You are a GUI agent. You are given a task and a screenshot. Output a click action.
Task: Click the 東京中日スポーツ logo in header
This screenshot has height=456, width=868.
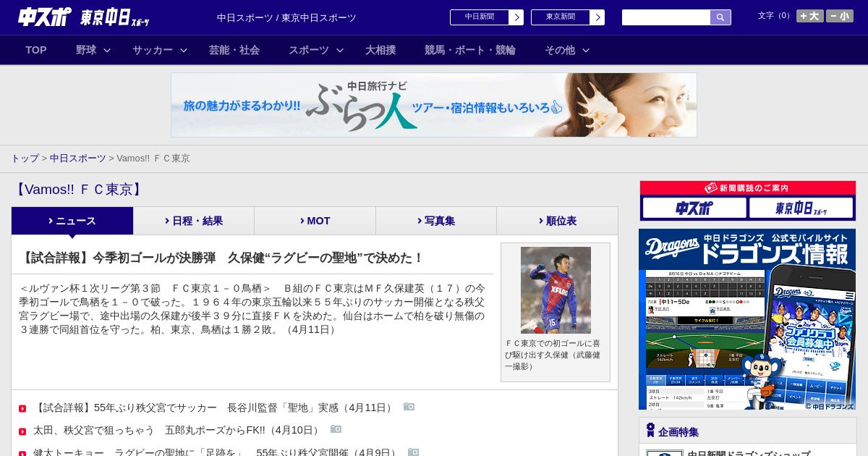click(x=115, y=17)
